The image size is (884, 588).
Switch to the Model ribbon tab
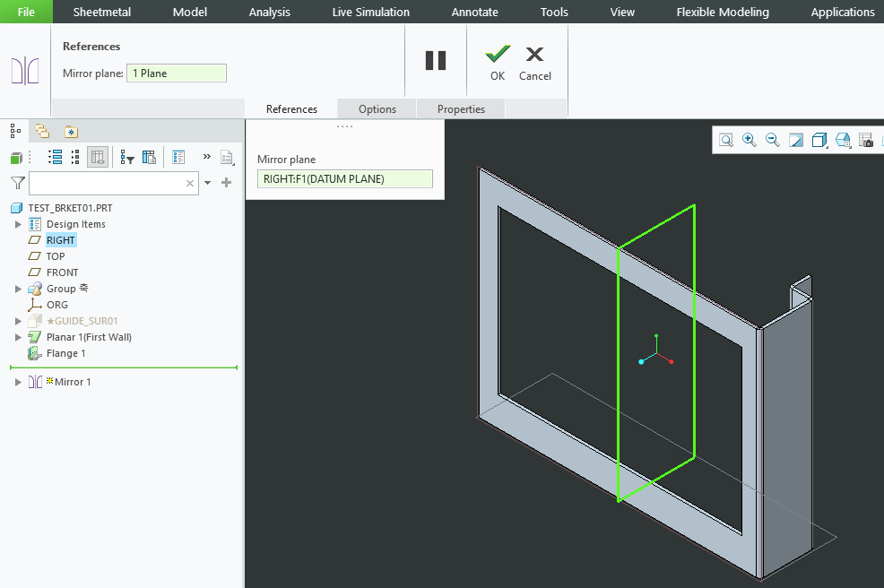point(190,12)
